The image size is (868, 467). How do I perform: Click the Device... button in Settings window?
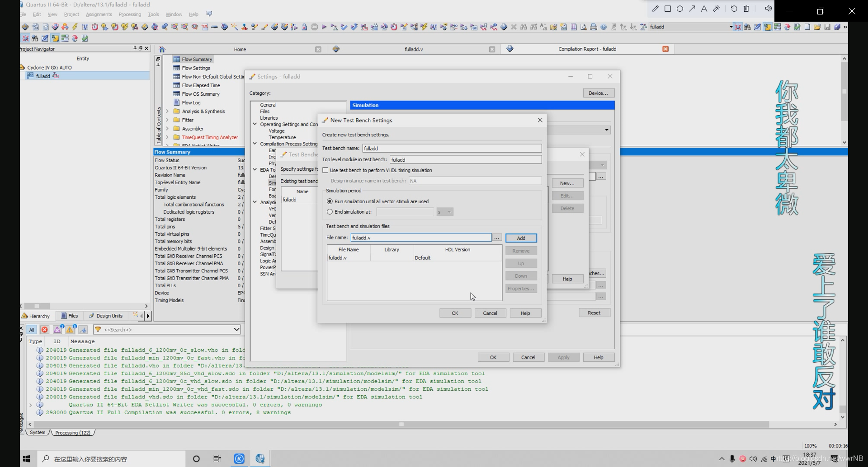[x=598, y=93]
